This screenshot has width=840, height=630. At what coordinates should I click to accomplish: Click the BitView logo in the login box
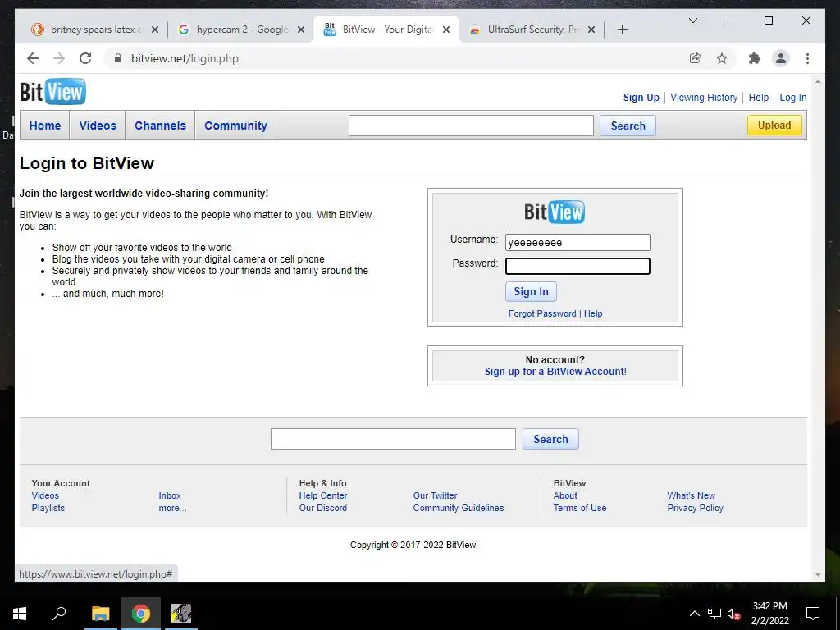point(555,212)
